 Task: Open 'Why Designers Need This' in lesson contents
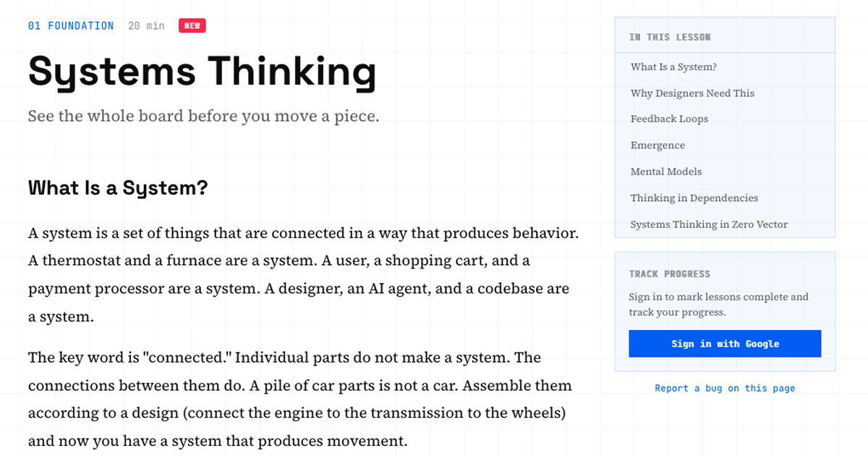point(692,93)
